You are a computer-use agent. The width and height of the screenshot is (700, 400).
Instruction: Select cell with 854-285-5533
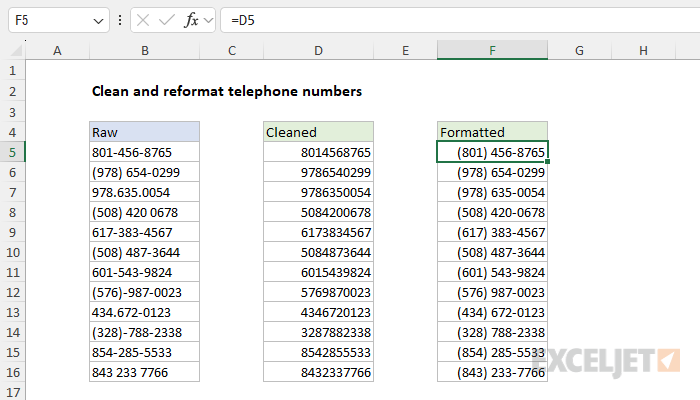[145, 352]
